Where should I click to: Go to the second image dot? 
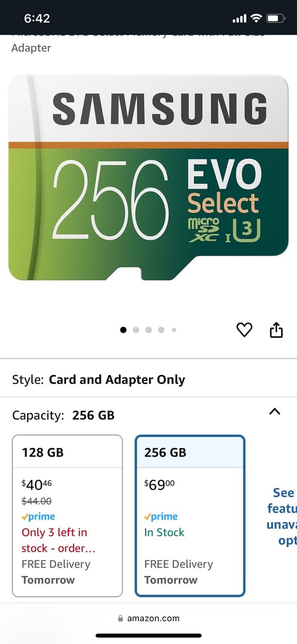click(x=136, y=330)
